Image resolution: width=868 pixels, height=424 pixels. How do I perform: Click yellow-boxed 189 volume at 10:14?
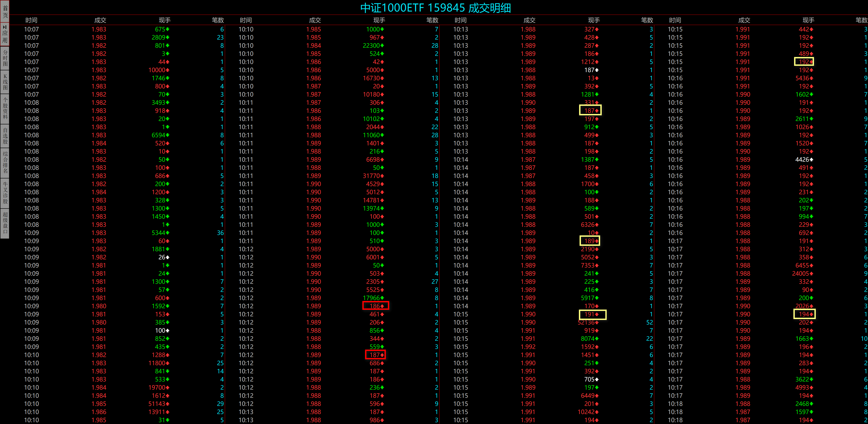(590, 241)
